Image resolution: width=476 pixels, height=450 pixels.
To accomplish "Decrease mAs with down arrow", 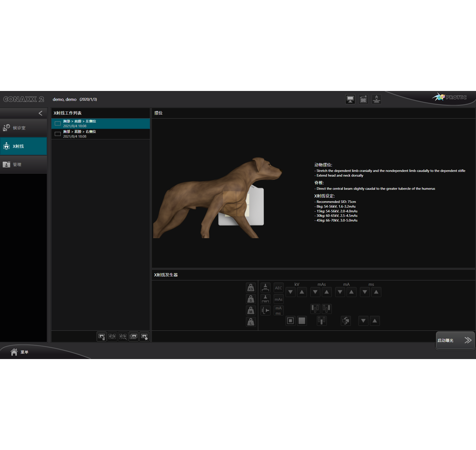I will (x=315, y=292).
